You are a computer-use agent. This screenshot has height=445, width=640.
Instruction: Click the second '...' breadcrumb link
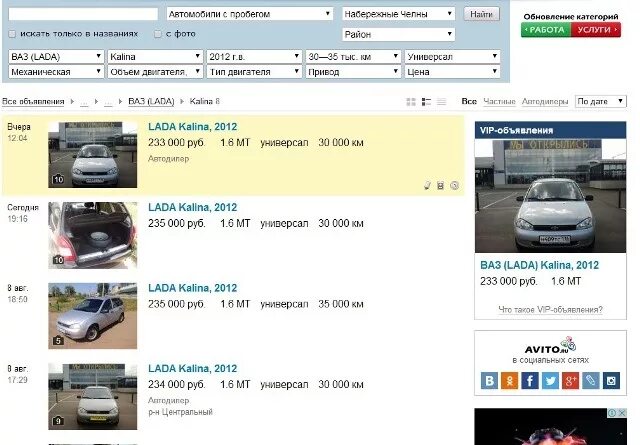point(108,102)
